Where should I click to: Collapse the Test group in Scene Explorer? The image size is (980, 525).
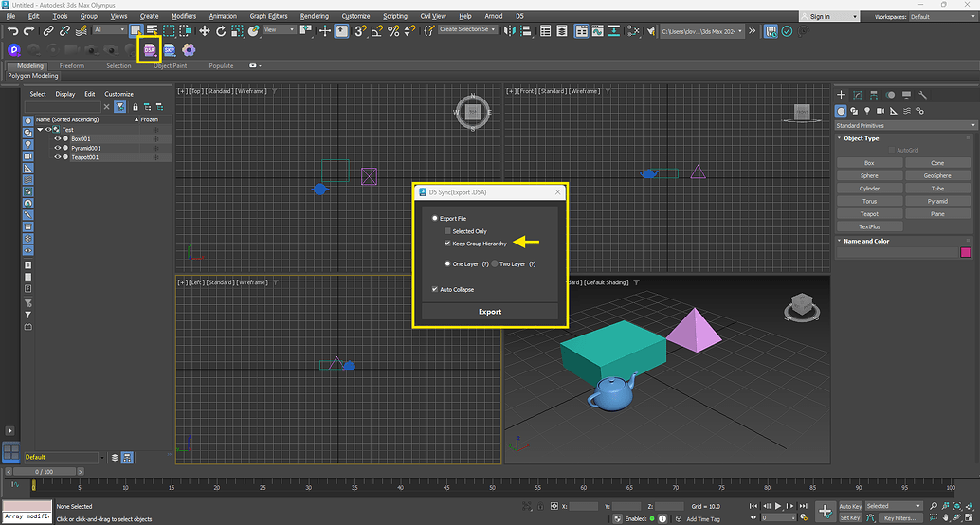[40, 130]
